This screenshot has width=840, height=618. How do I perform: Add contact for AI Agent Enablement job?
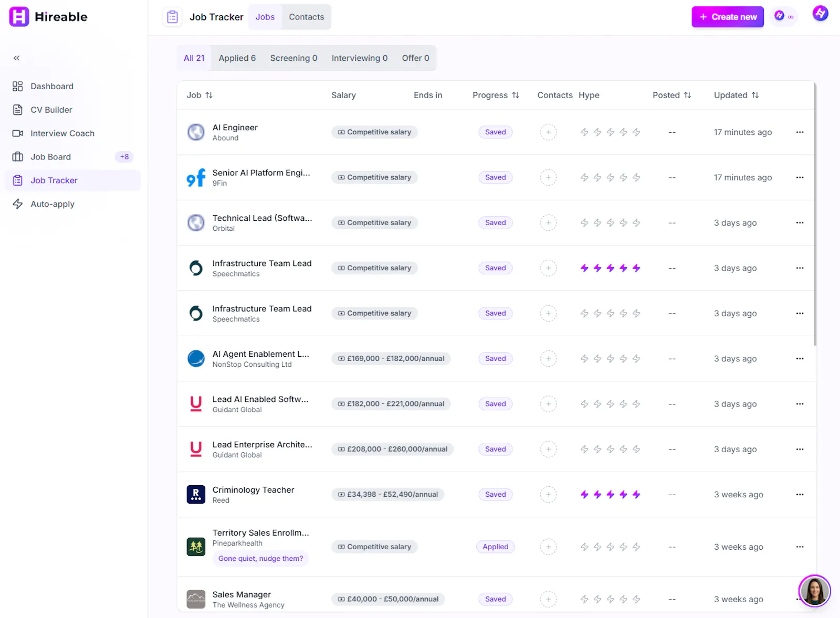(549, 359)
